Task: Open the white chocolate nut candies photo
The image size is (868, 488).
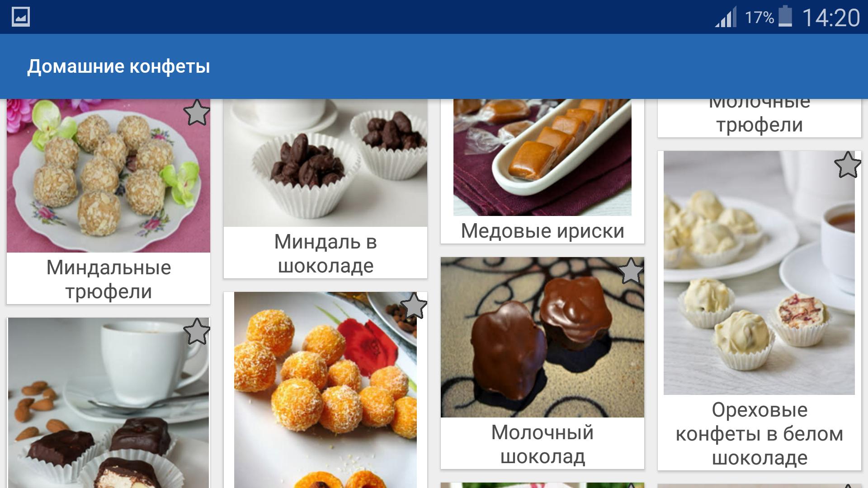Action: (x=759, y=273)
